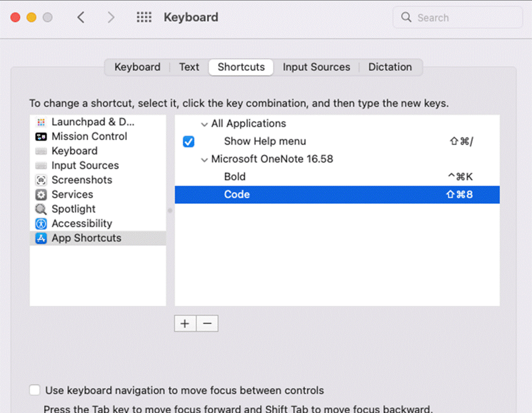Click the Screenshots icon in sidebar
This screenshot has height=413, width=532.
41,180
